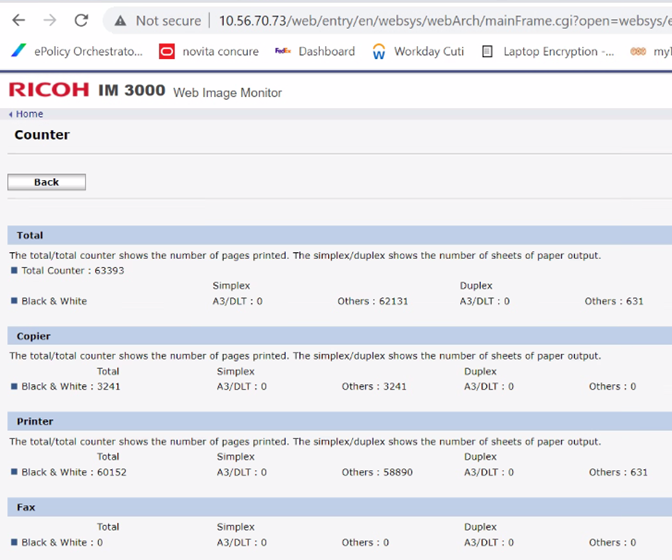The image size is (672, 560).
Task: Open the FedEx Dashboard bookmark
Action: click(x=315, y=51)
